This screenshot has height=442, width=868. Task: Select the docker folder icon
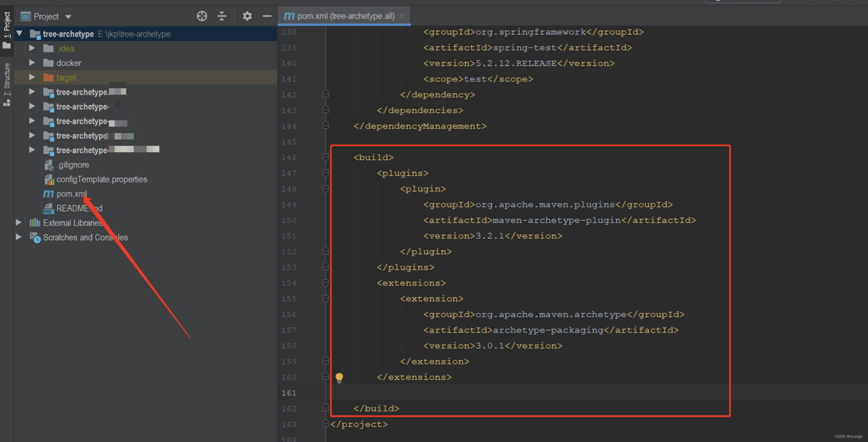coord(49,63)
